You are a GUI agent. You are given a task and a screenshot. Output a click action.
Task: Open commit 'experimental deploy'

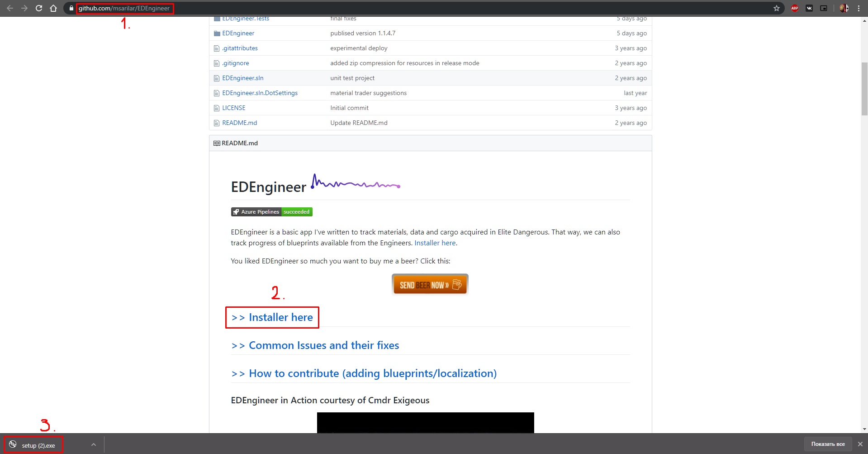tap(359, 48)
